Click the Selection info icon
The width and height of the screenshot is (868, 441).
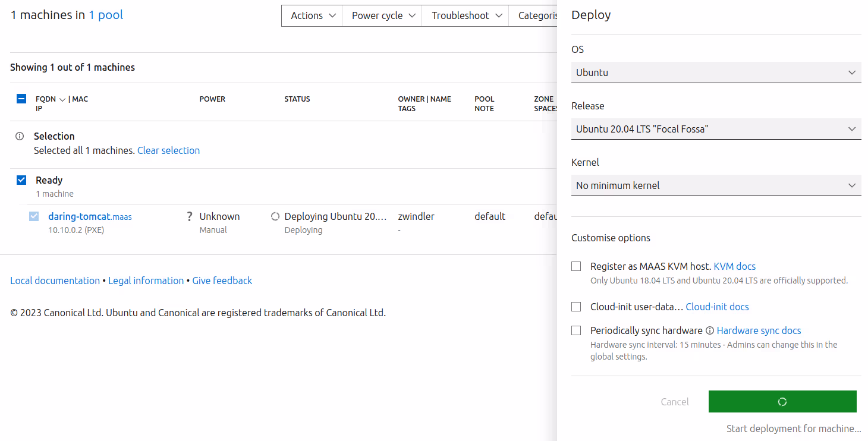point(20,136)
